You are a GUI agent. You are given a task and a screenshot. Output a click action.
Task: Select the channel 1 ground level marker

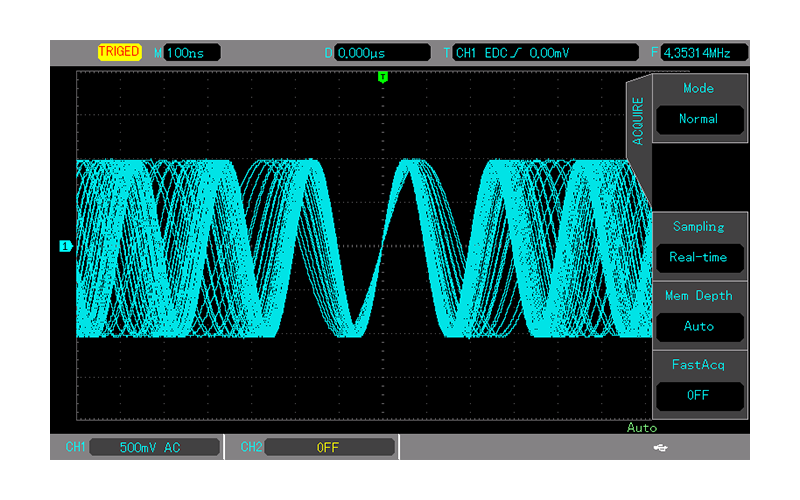[65, 246]
